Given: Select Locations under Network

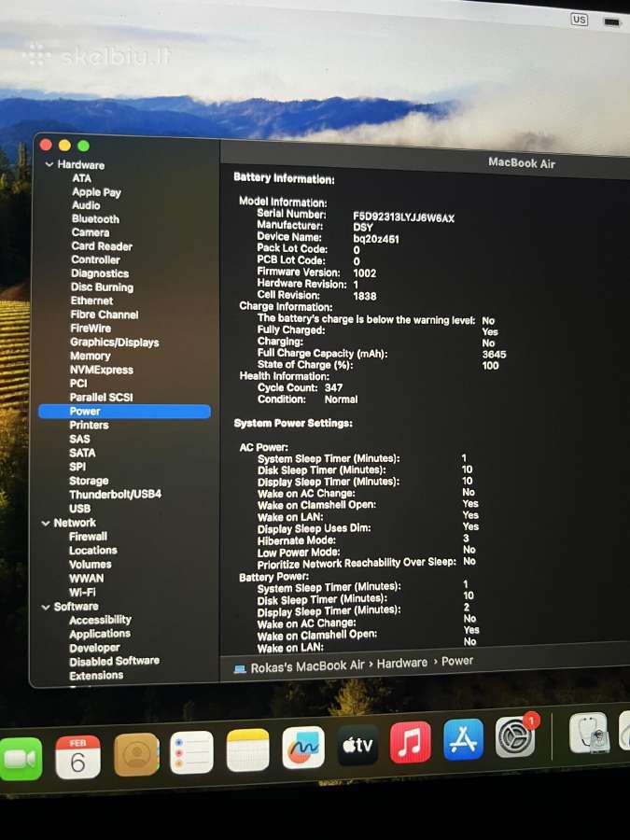Looking at the screenshot, I should pos(92,550).
